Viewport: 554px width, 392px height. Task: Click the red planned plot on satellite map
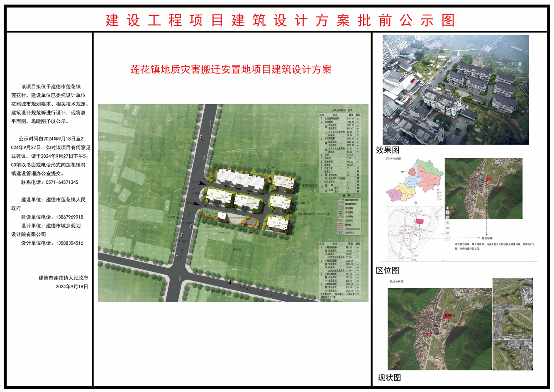489,179
